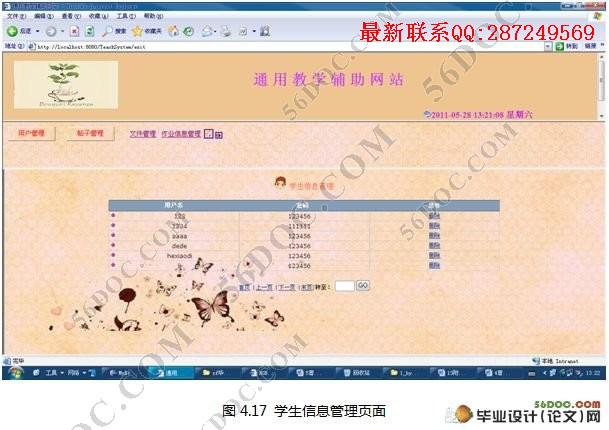
Task: Click delete link for user hexiaodi
Action: pos(434,255)
